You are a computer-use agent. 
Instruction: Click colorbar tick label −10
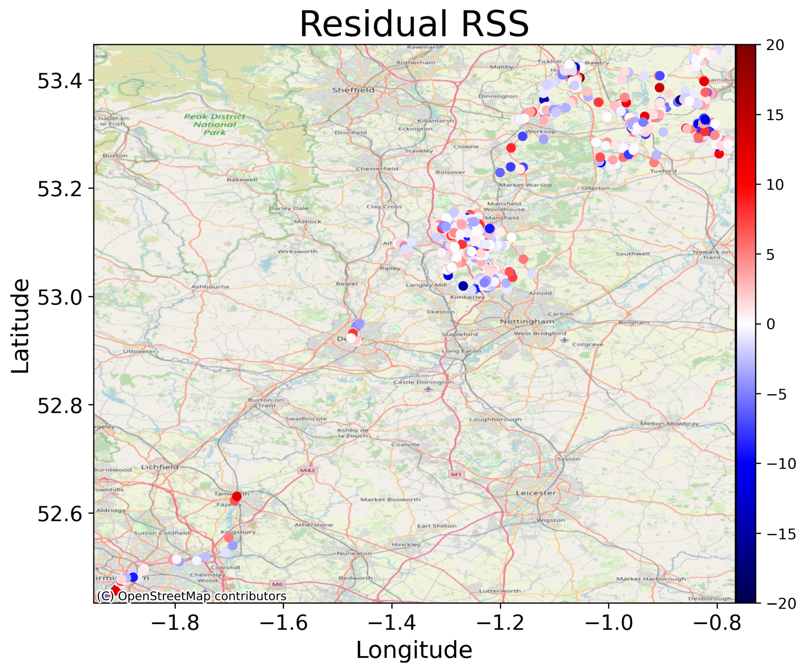pyautogui.click(x=781, y=464)
